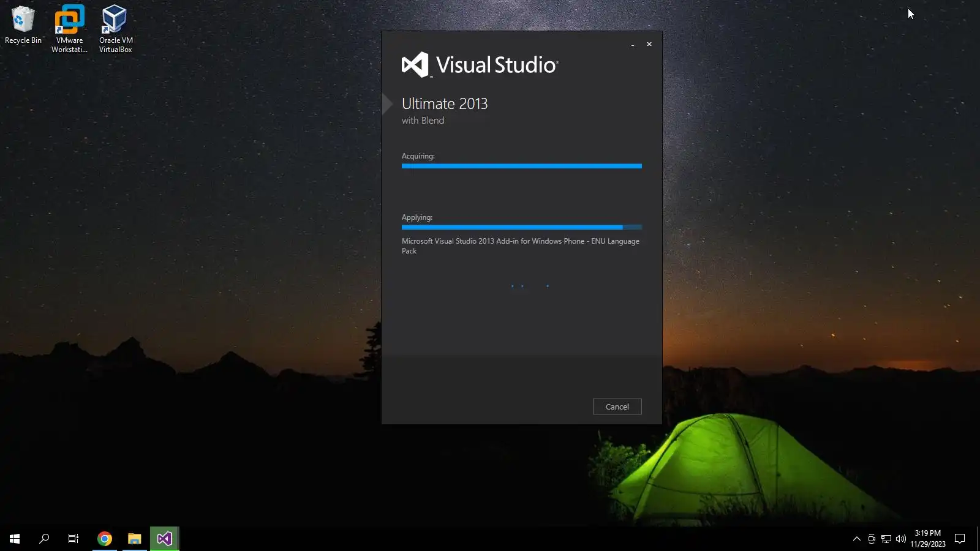The image size is (980, 551).
Task: Click the Windows Phone Add-in status text
Action: [x=521, y=246]
